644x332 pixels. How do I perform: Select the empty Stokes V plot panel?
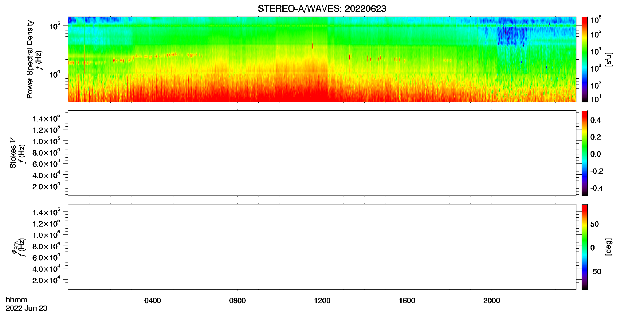[x=322, y=153]
